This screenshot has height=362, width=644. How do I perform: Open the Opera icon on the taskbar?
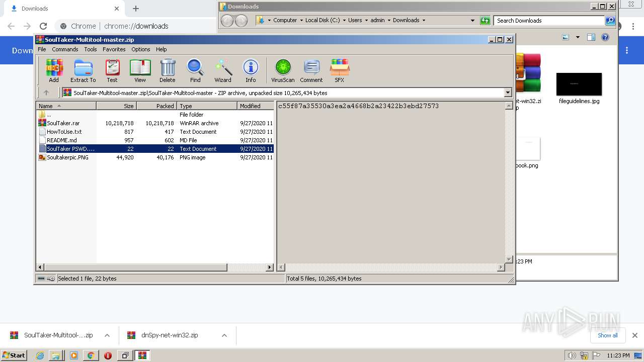click(x=108, y=355)
